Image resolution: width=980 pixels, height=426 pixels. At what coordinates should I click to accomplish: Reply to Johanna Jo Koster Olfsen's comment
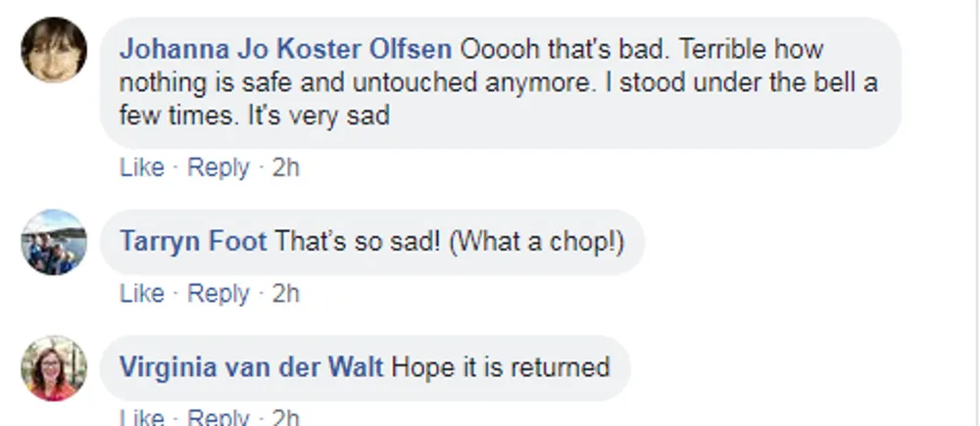click(x=219, y=167)
